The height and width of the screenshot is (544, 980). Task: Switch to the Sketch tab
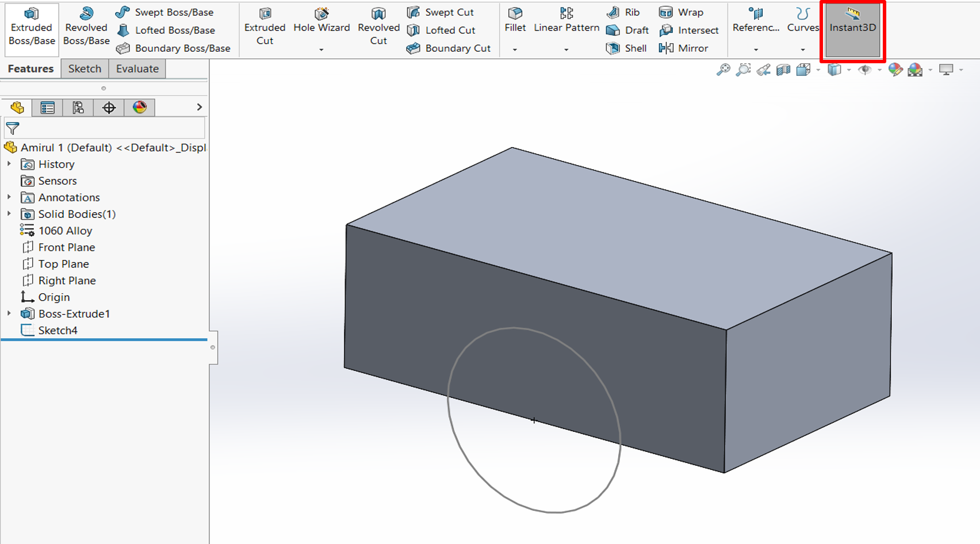[x=84, y=68]
